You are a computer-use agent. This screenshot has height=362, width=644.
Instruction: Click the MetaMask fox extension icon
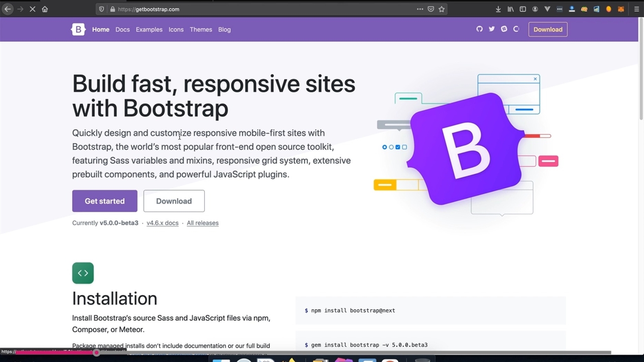[x=621, y=9]
